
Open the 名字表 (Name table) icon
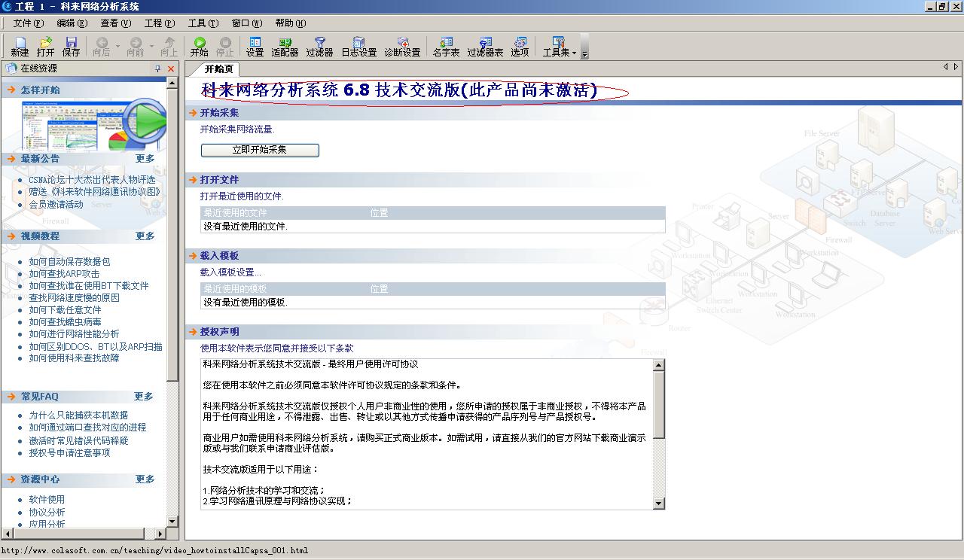(446, 47)
